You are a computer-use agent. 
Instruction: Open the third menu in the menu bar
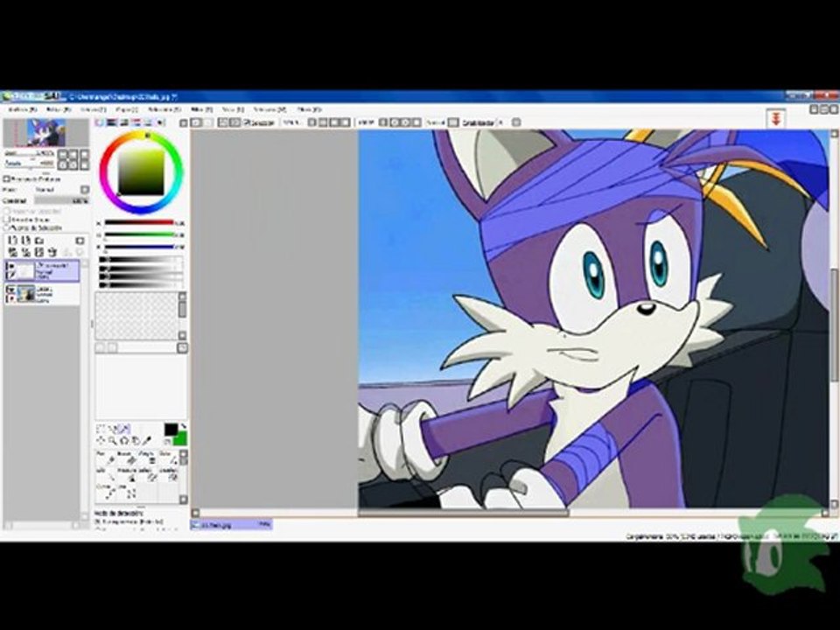pos(94,109)
